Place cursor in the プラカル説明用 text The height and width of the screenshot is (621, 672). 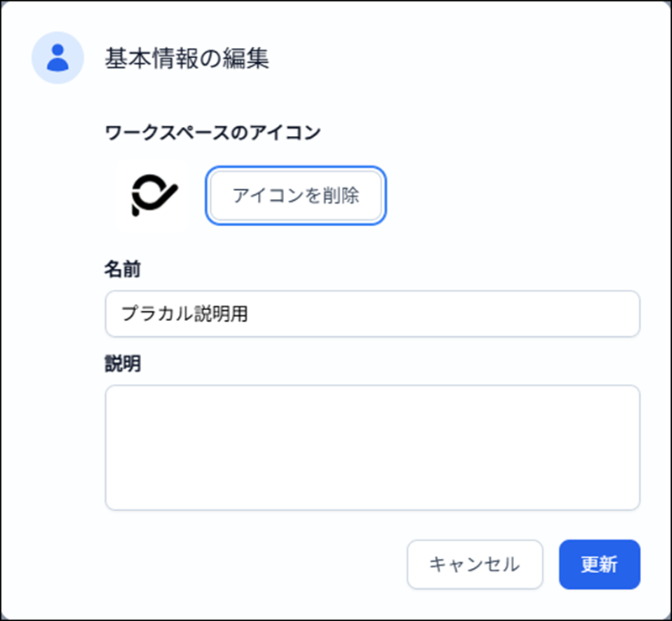tap(185, 314)
